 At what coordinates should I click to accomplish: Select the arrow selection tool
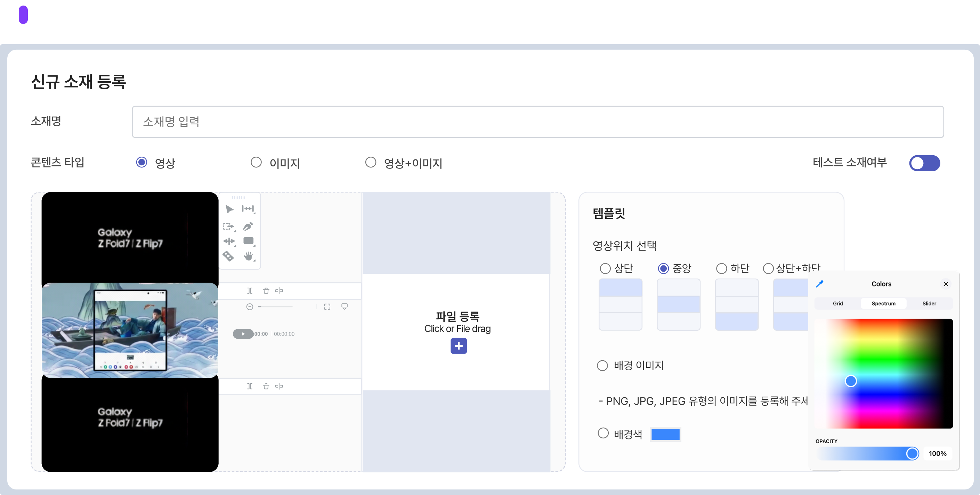pos(229,209)
